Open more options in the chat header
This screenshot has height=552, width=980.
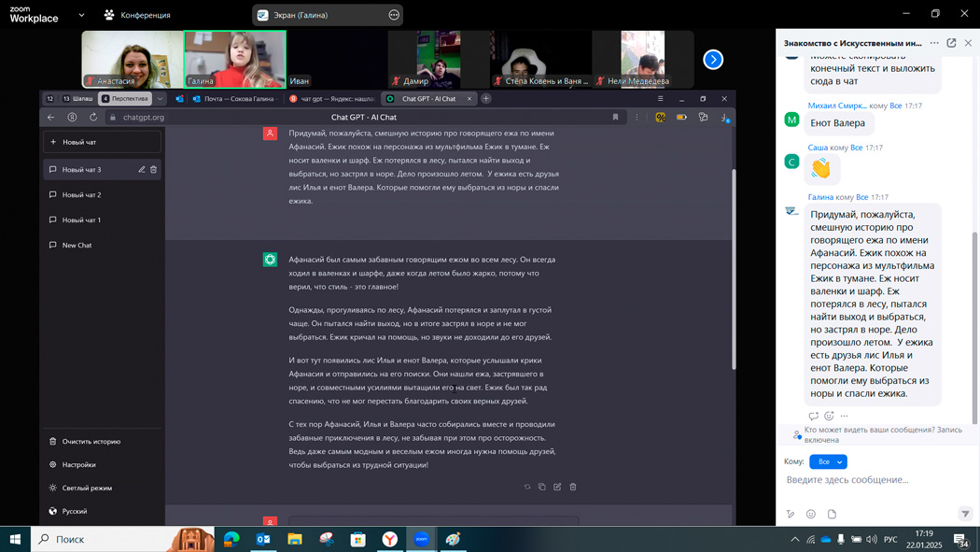pos(934,43)
